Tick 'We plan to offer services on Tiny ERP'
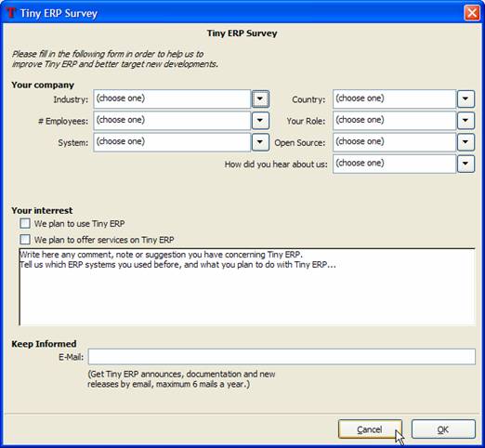 25,240
